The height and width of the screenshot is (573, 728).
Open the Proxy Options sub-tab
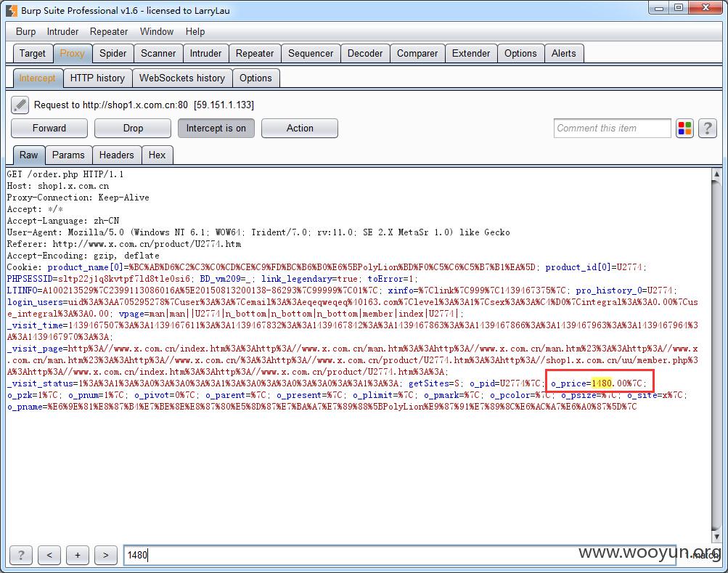(x=255, y=78)
